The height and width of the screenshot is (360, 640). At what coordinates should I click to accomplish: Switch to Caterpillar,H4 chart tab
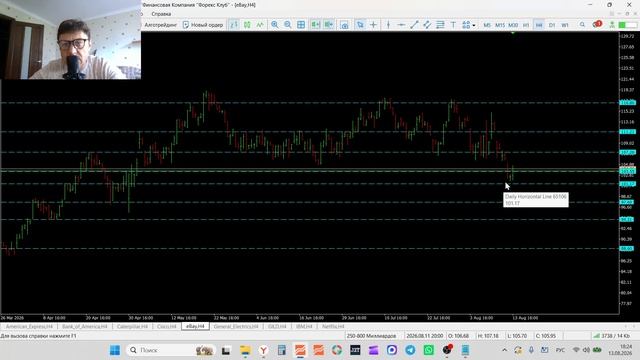point(132,327)
